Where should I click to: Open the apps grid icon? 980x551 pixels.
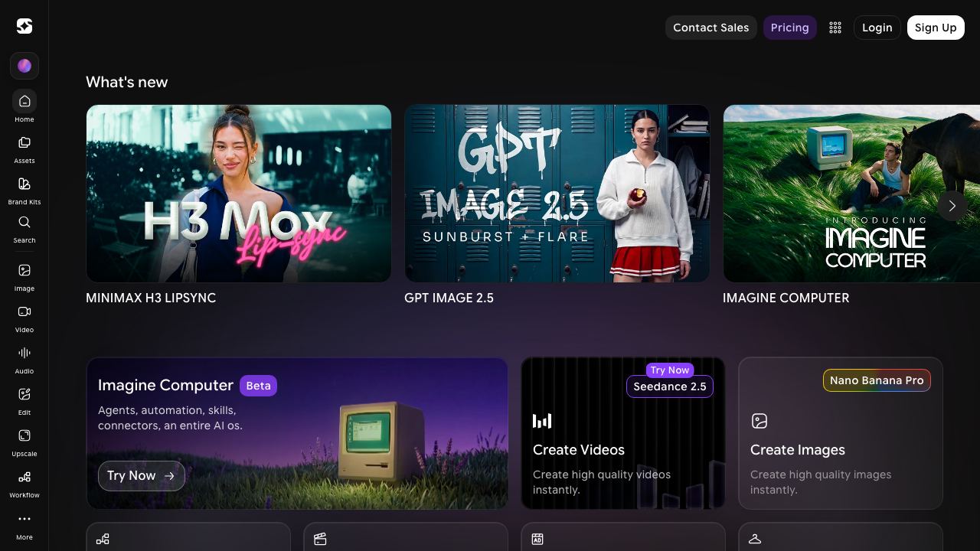point(835,28)
